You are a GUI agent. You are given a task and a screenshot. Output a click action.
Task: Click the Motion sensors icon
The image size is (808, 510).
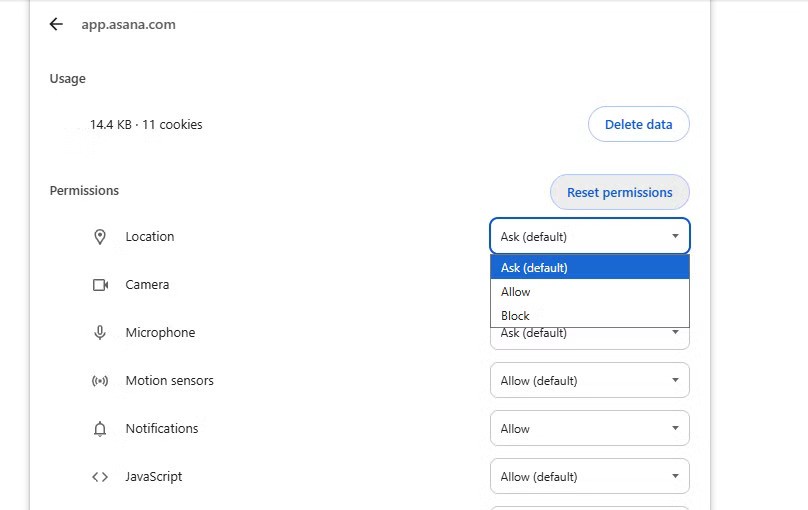click(100, 381)
